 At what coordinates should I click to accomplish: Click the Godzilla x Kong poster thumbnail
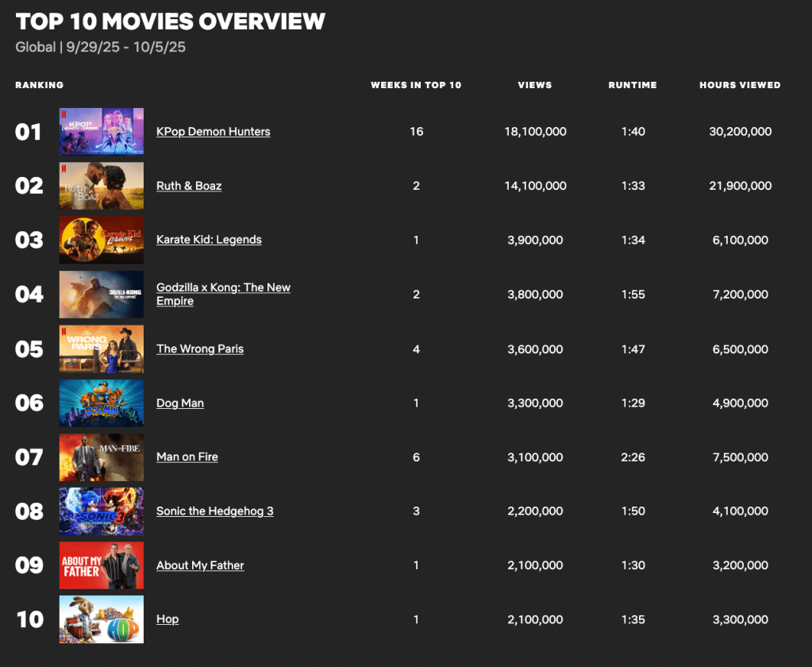[x=102, y=294]
